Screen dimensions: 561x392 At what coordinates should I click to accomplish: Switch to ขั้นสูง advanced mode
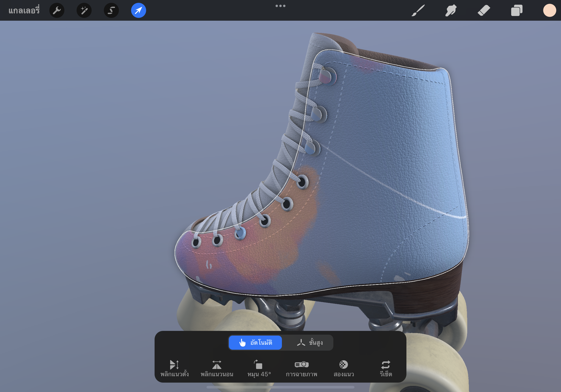click(310, 342)
